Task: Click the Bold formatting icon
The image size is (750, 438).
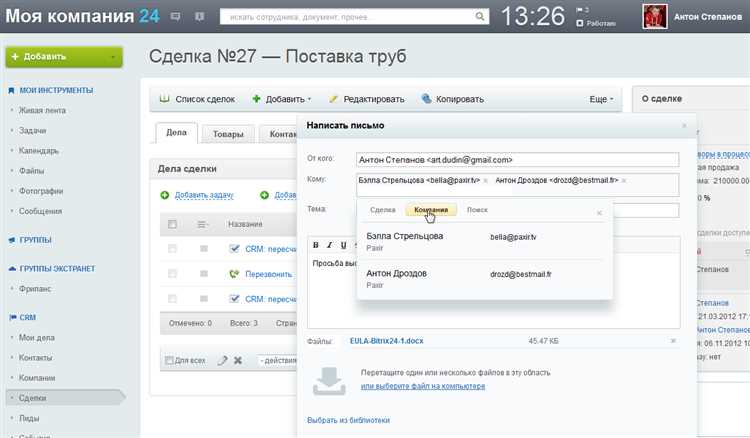Action: pos(316,245)
